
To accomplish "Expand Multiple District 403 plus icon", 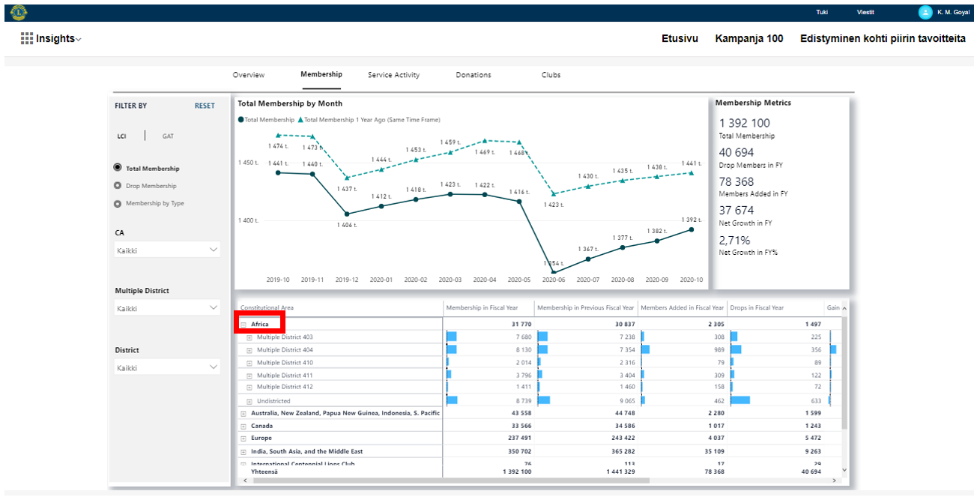I will [249, 337].
